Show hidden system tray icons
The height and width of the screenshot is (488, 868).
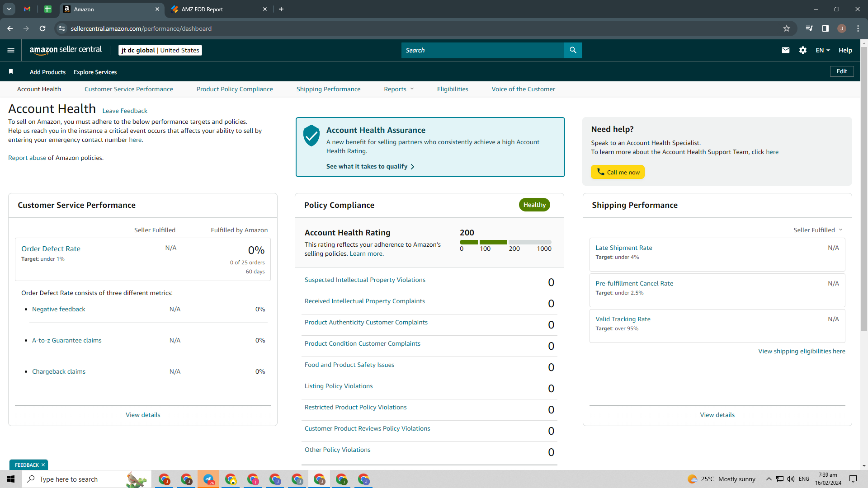point(769,479)
